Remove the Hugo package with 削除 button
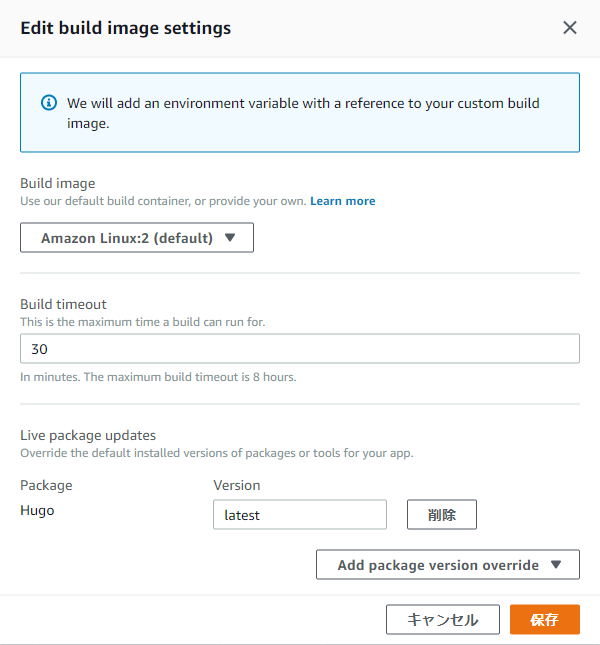The image size is (600, 645). point(442,515)
